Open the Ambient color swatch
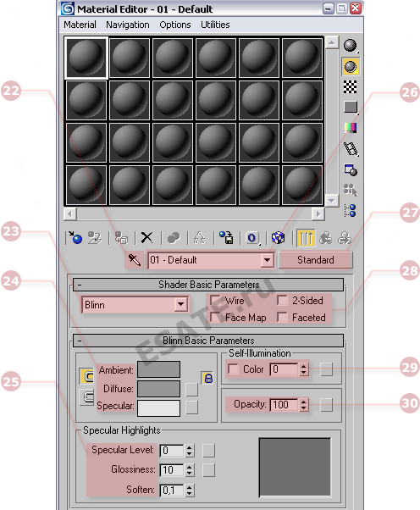 pyautogui.click(x=158, y=369)
